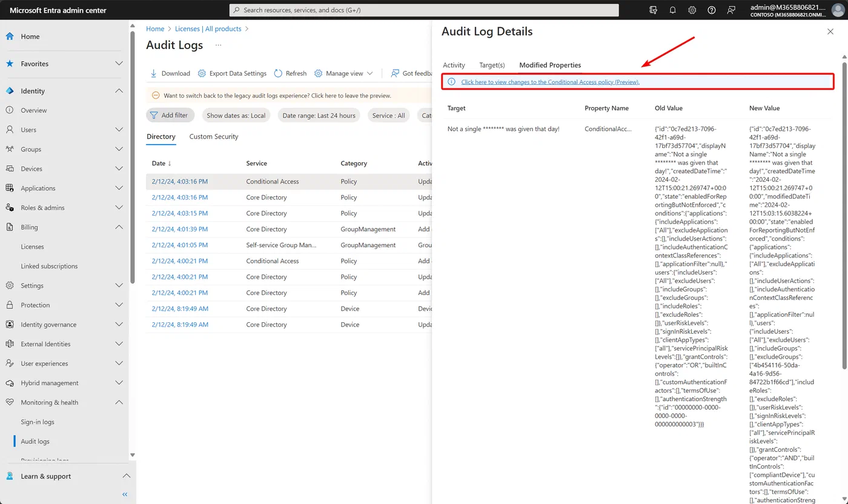Close the Audit Log Details panel
848x504 pixels.
pyautogui.click(x=830, y=31)
